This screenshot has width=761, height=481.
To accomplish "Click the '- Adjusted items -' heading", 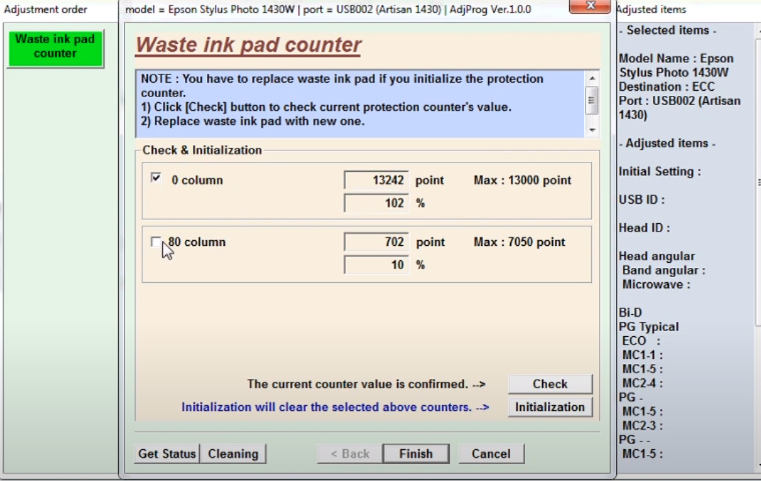I will tap(667, 144).
